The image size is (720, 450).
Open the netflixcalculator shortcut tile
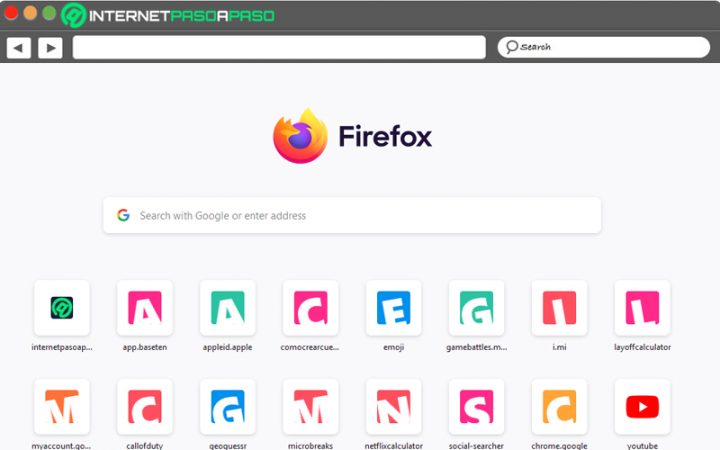click(x=393, y=406)
